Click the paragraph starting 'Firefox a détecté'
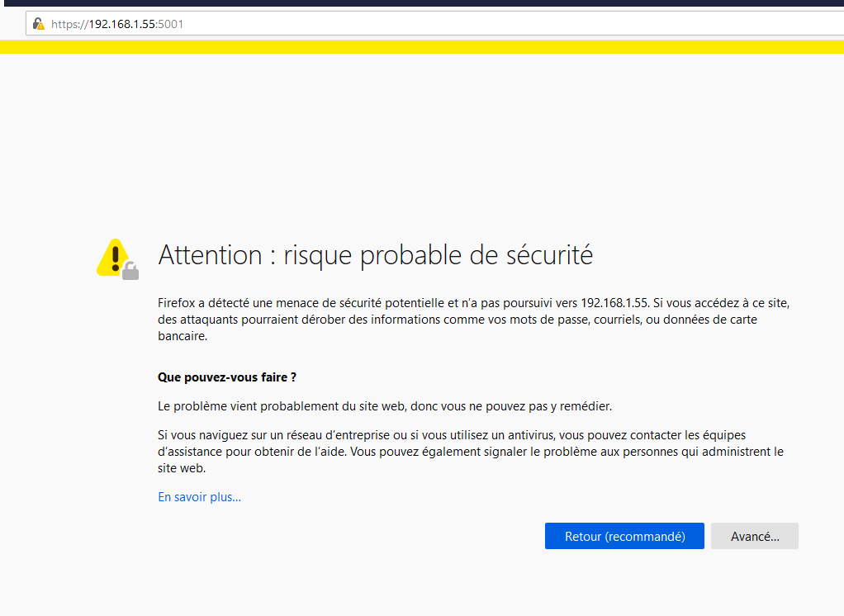The image size is (844, 616). [474, 320]
